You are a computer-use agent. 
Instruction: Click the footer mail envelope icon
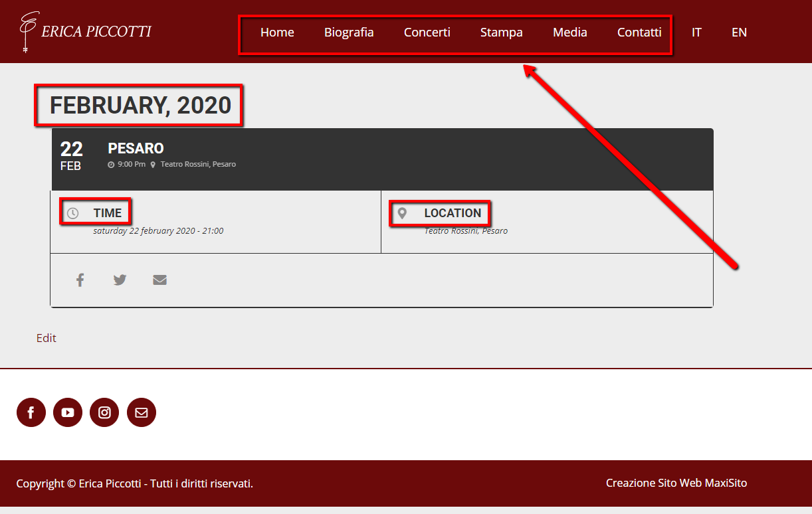pos(142,412)
